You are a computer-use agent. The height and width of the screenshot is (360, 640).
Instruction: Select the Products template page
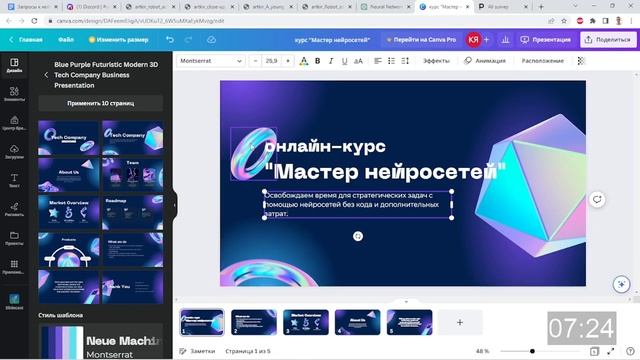point(69,250)
